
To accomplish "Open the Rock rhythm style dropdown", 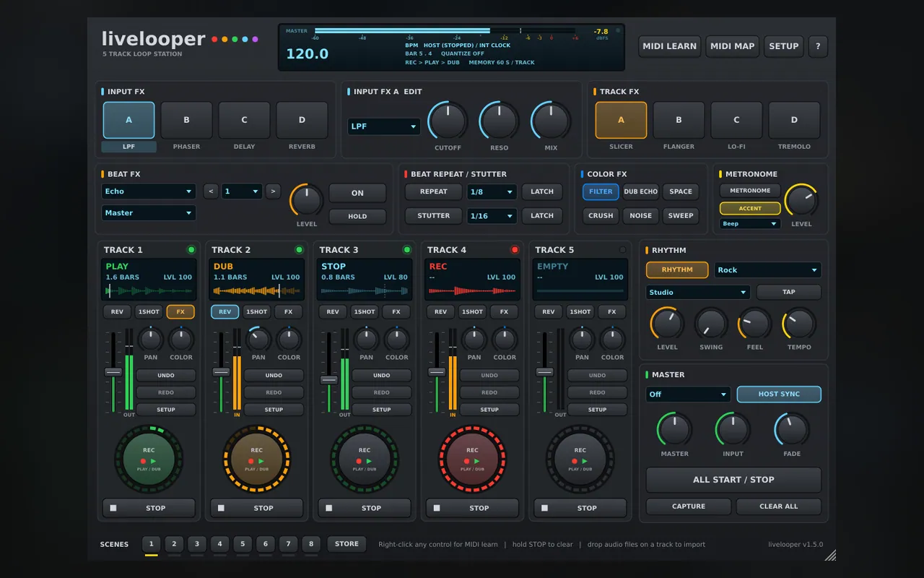I will pyautogui.click(x=768, y=270).
